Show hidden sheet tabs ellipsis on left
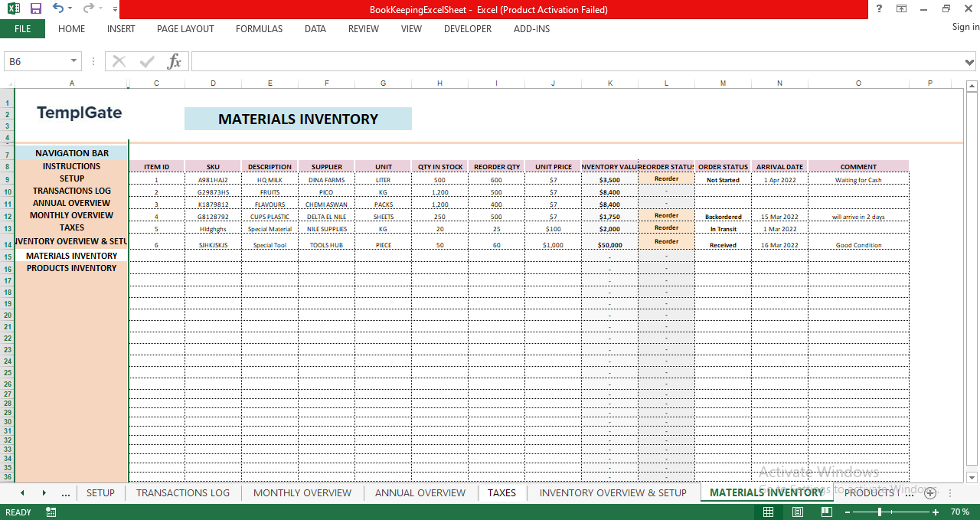Screen dimensions: 980x520 (x=65, y=492)
